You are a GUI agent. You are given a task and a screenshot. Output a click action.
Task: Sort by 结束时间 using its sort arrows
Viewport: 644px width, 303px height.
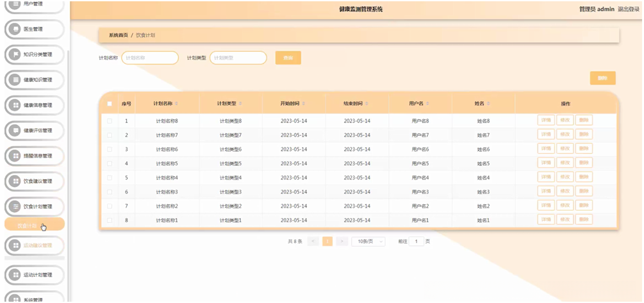(x=367, y=104)
